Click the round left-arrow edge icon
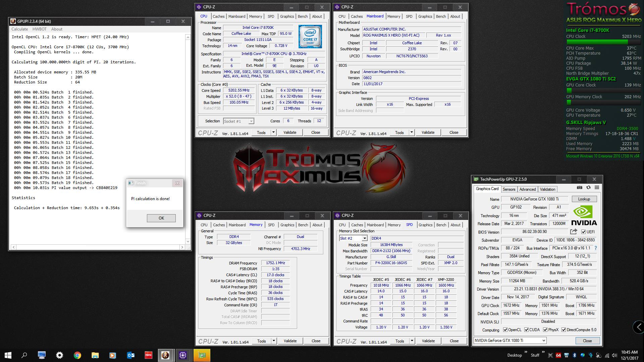This screenshot has width=644, height=362. (x=638, y=327)
